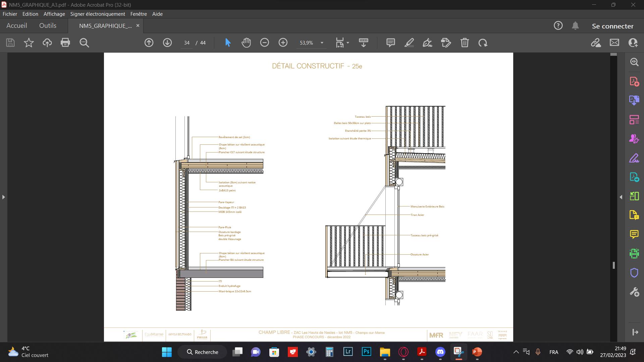644x362 pixels.
Task: Click share with others person icon
Action: pyautogui.click(x=633, y=43)
